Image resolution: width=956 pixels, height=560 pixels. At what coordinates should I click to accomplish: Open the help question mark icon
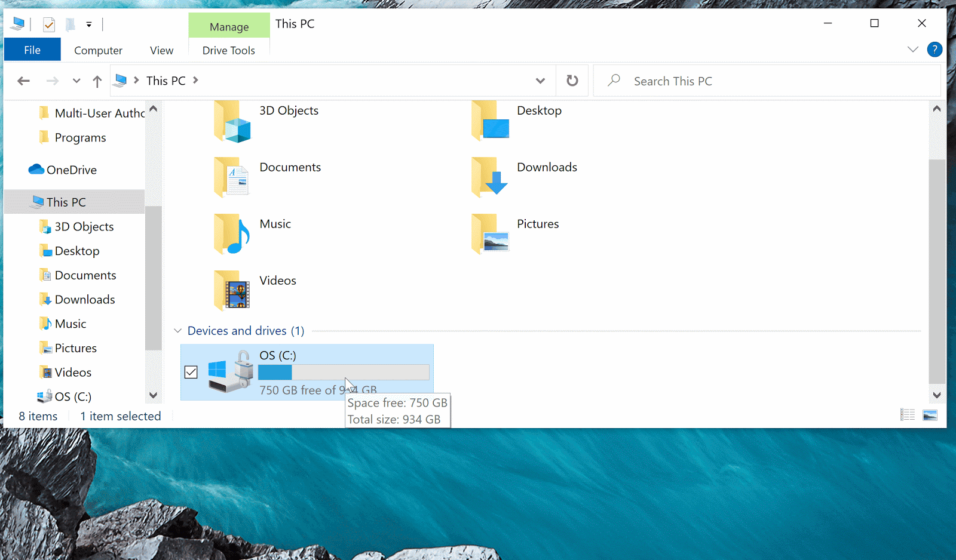click(x=934, y=50)
